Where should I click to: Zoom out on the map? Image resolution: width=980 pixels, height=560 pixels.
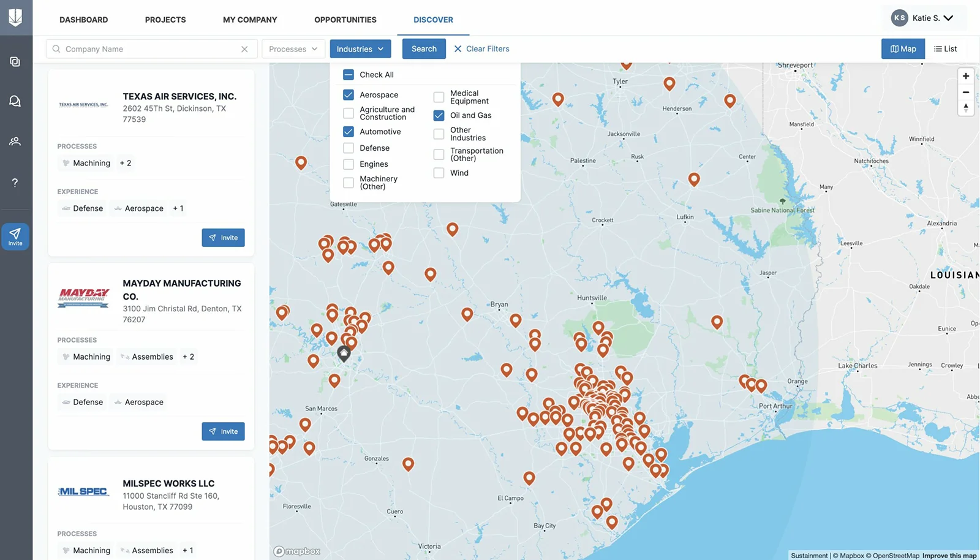pos(966,92)
